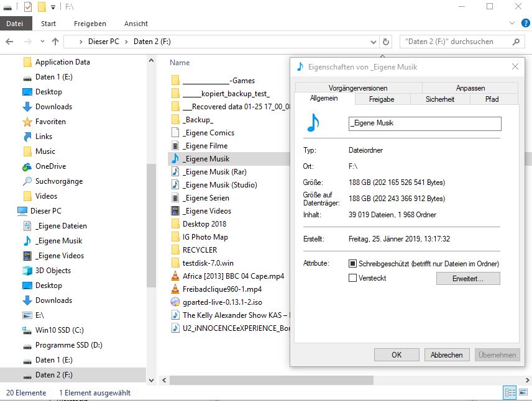Click the VLC icon of Freibadclique960-1.mp4
532x401 pixels.
(x=175, y=289)
